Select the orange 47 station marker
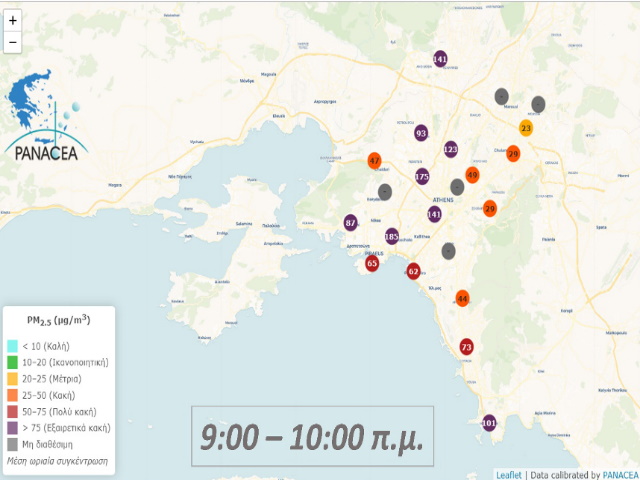The height and width of the screenshot is (480, 640). pos(374,161)
